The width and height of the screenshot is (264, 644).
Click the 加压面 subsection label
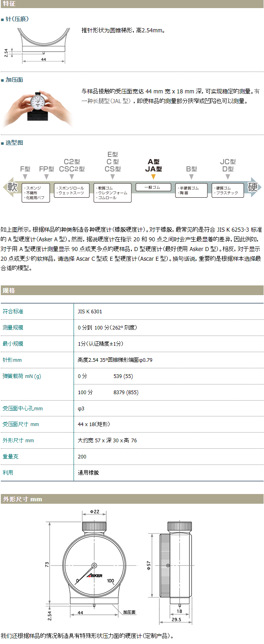[x=14, y=80]
